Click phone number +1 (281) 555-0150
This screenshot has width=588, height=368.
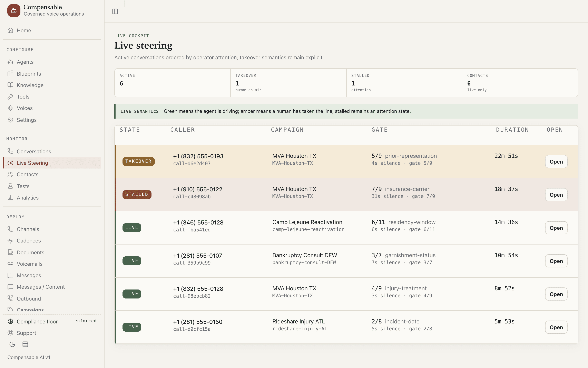(198, 322)
